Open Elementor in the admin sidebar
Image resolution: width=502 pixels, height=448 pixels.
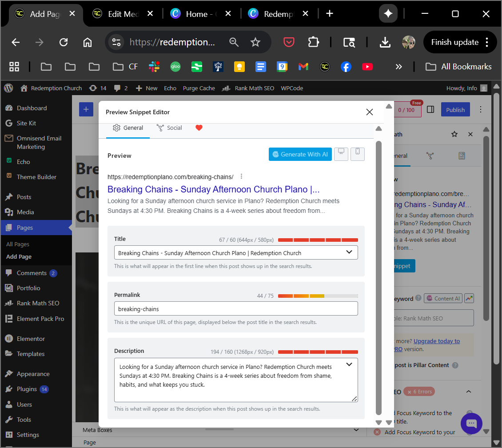pyautogui.click(x=31, y=339)
